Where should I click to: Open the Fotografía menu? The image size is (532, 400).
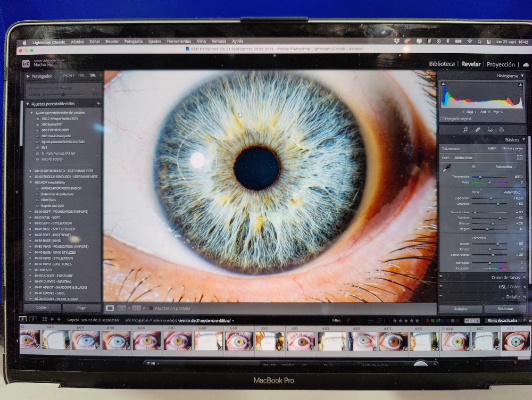pyautogui.click(x=134, y=41)
